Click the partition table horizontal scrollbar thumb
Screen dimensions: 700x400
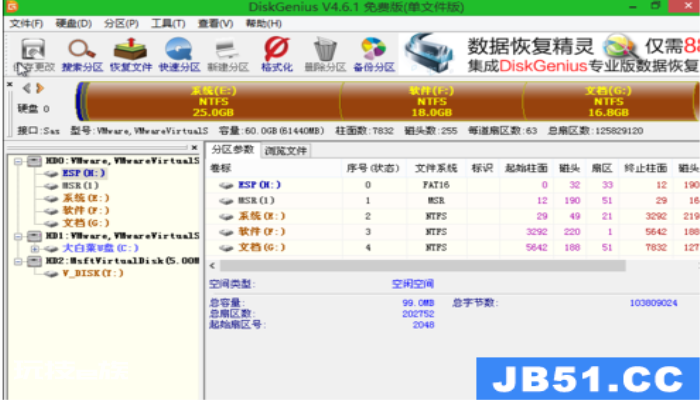(422, 266)
